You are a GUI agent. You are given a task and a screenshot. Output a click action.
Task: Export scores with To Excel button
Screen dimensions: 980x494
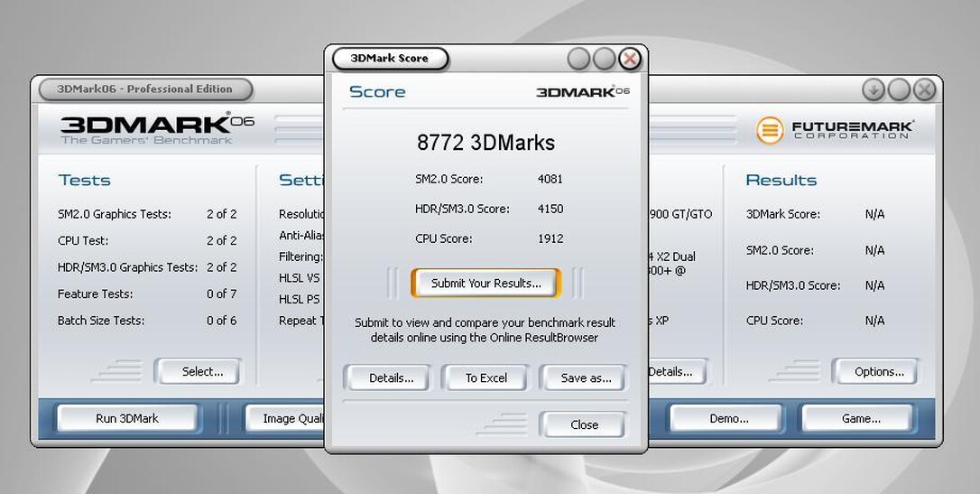(485, 377)
